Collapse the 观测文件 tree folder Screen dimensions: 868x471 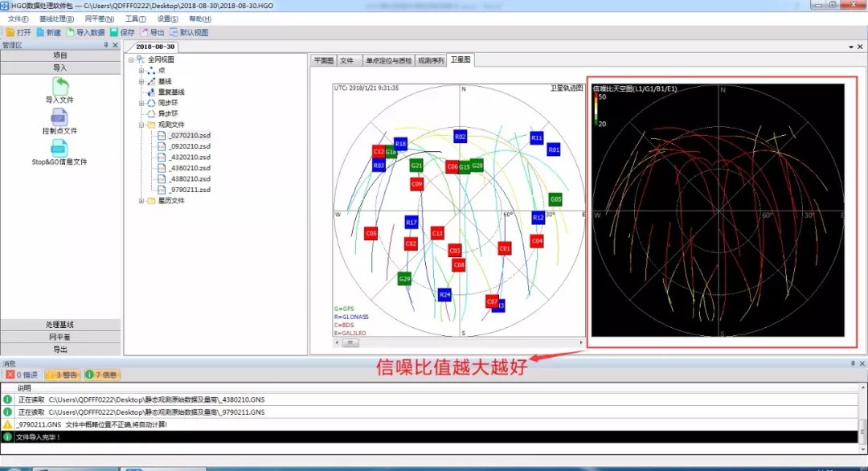click(141, 125)
